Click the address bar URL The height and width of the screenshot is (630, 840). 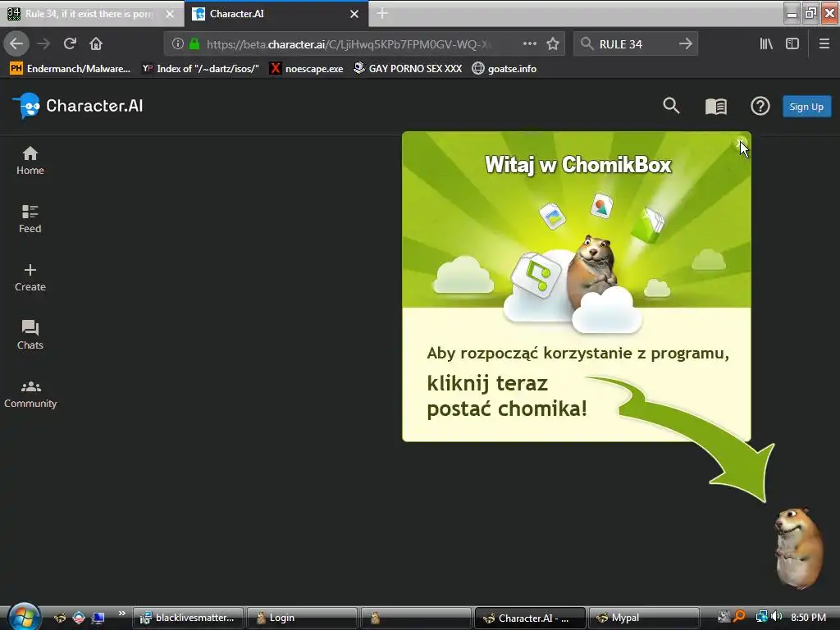(348, 44)
